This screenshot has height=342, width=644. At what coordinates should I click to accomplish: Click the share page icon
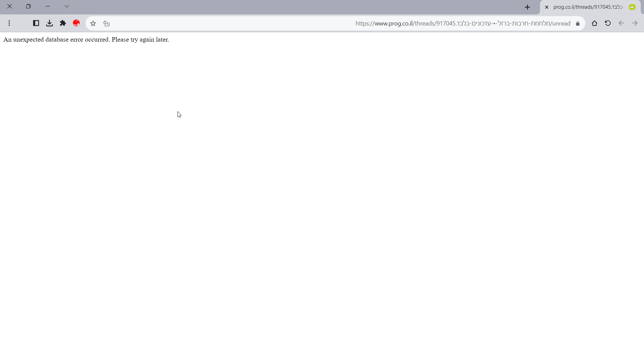pyautogui.click(x=107, y=23)
